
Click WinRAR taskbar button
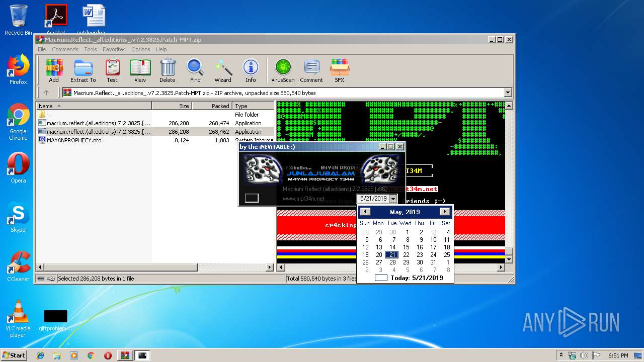coord(125,355)
